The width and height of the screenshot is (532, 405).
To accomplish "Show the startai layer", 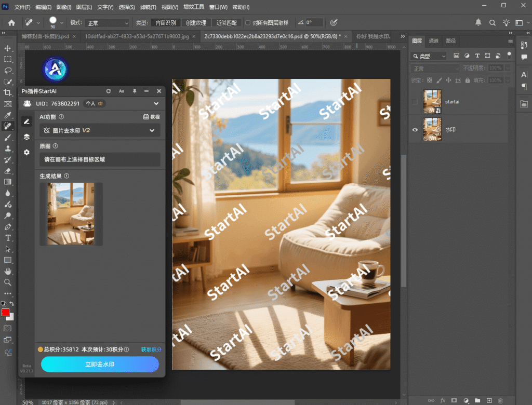I will coord(415,102).
